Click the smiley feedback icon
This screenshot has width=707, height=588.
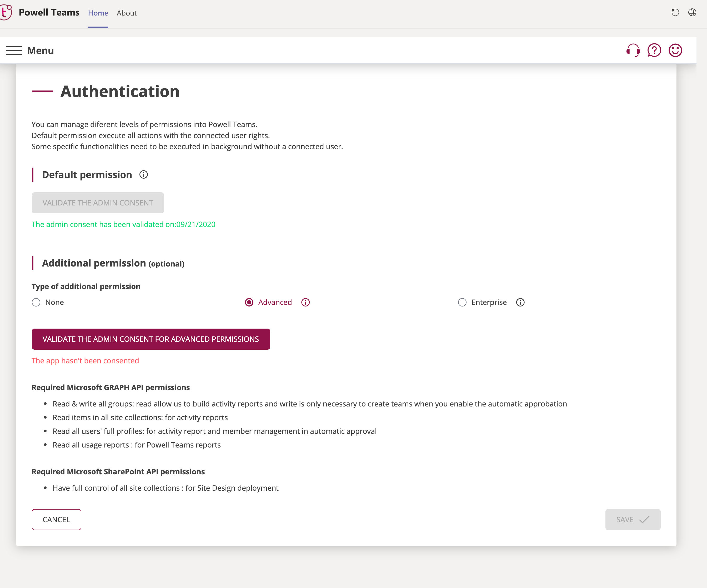[x=675, y=51]
